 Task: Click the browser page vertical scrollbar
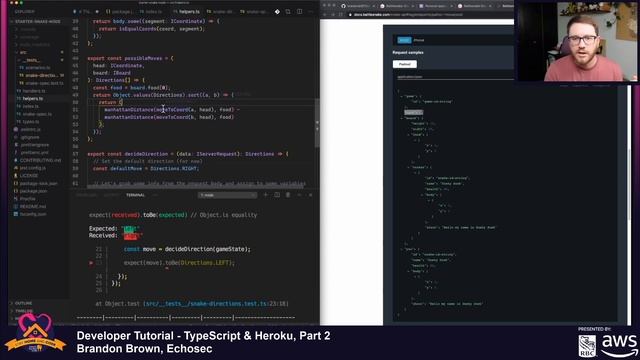click(629, 184)
